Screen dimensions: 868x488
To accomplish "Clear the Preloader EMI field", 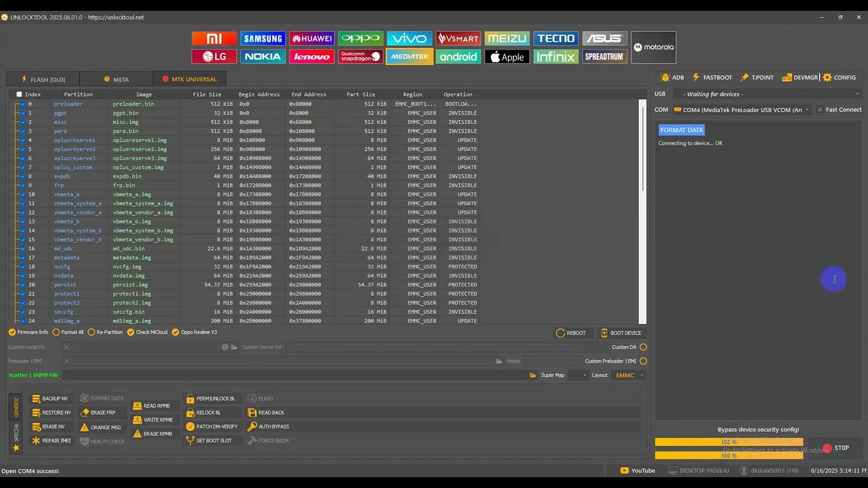I will 66,361.
